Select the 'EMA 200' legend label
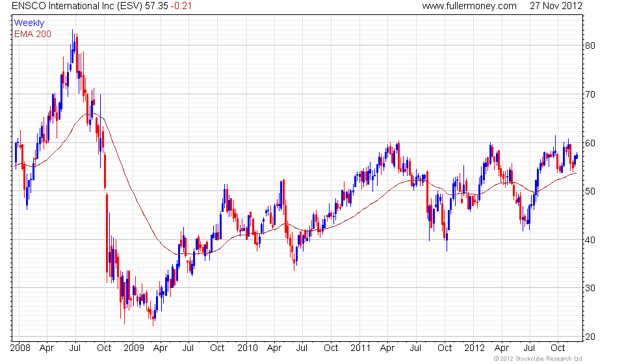 point(32,34)
